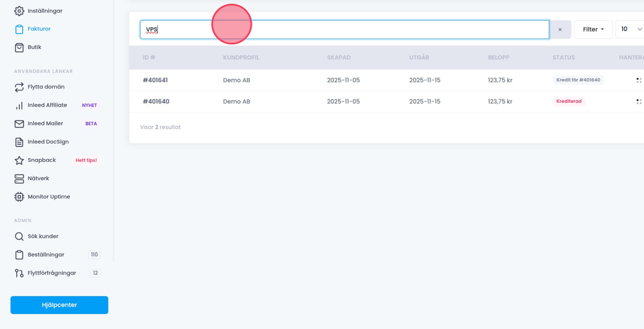Go to Beställningar admin menu item

tap(45, 255)
